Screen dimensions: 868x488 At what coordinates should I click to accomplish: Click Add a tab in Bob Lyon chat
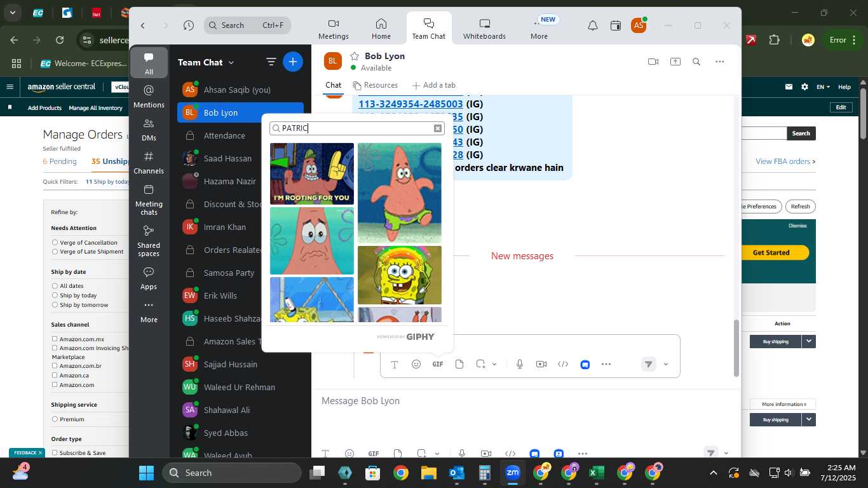[433, 85]
